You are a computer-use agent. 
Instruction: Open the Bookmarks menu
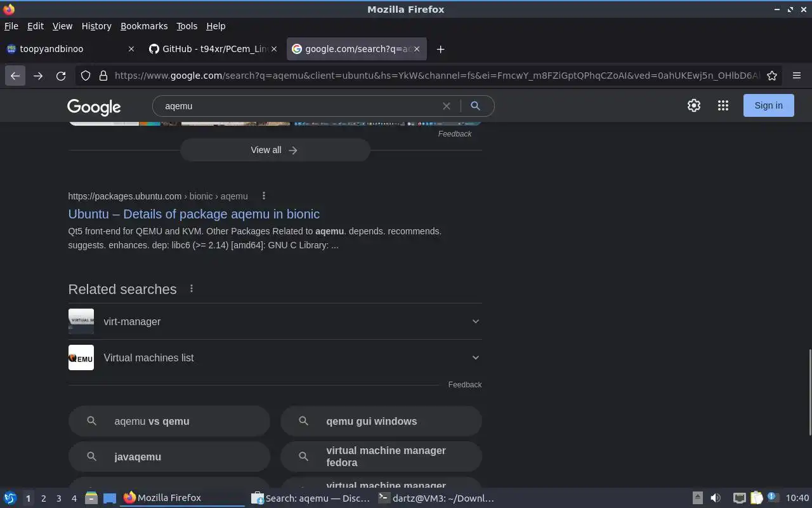pyautogui.click(x=144, y=26)
